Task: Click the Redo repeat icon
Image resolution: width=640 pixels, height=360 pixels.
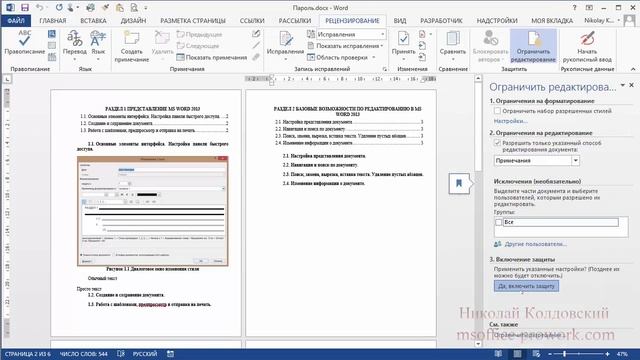Action: tap(59, 8)
